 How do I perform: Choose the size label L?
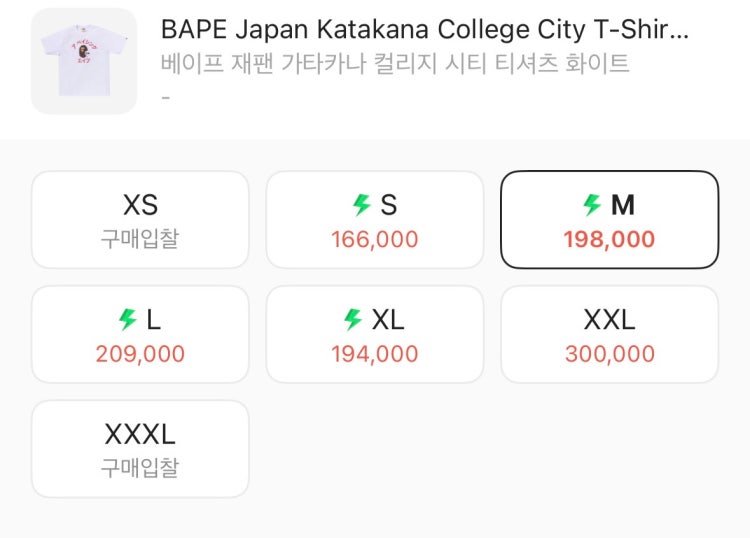pyautogui.click(x=153, y=320)
